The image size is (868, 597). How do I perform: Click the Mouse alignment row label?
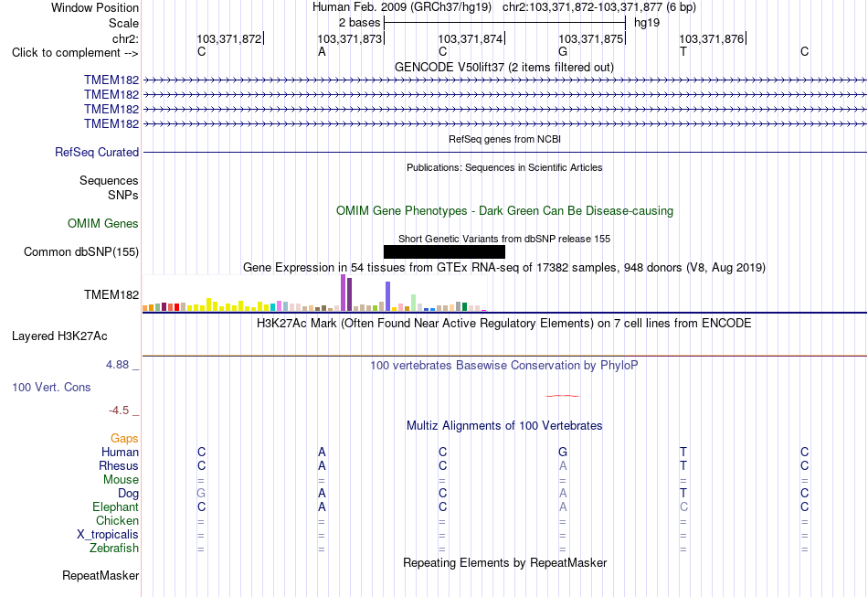pyautogui.click(x=121, y=480)
